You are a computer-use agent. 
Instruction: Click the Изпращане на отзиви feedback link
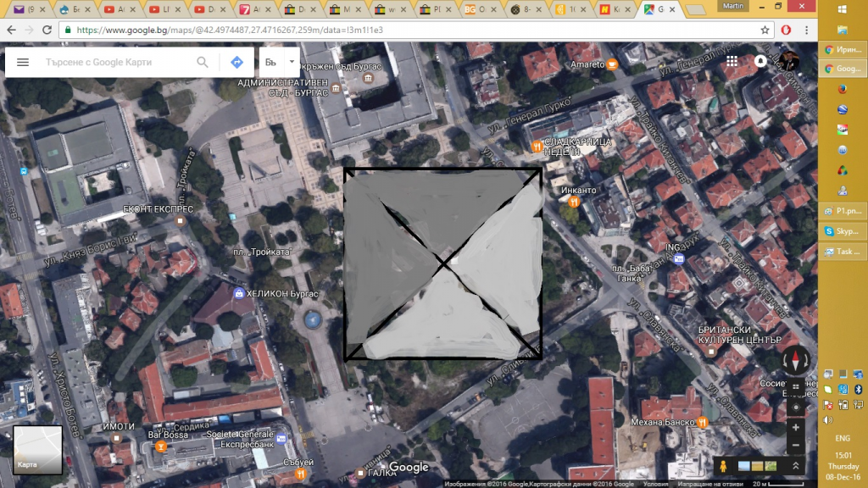[710, 484]
